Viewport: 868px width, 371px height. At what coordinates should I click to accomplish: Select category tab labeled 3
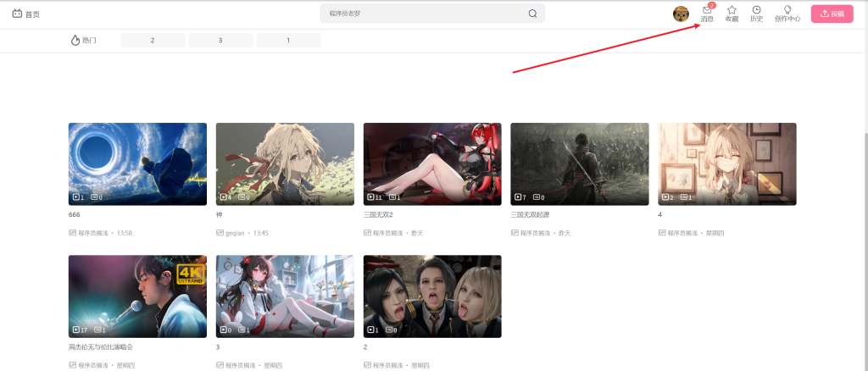tap(220, 41)
